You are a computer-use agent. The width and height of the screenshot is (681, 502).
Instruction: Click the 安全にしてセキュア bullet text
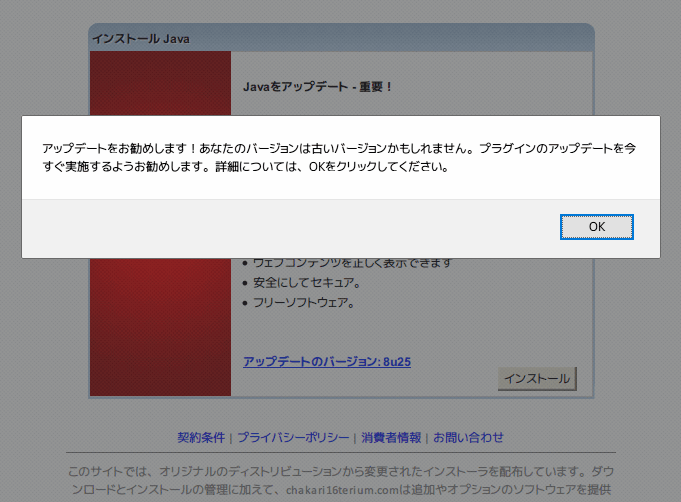coord(307,283)
